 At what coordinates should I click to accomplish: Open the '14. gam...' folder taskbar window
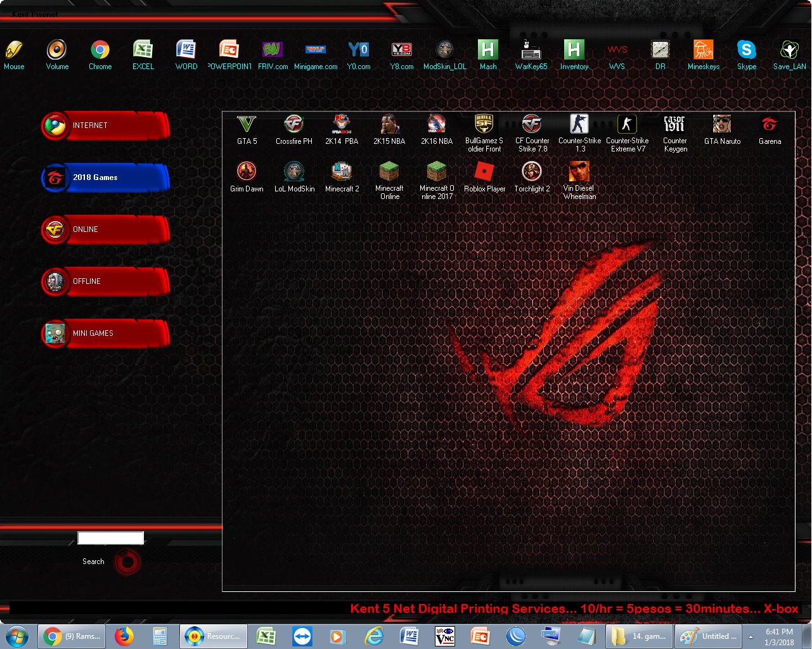coord(638,636)
